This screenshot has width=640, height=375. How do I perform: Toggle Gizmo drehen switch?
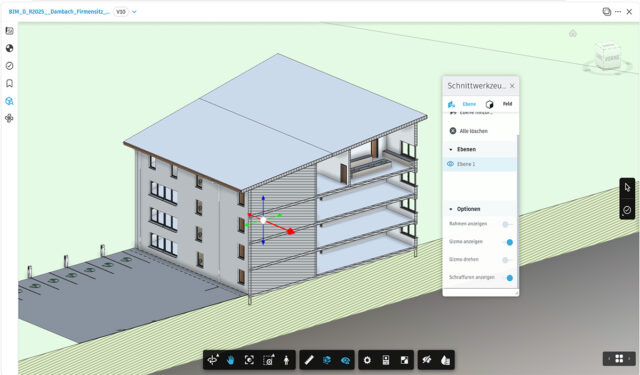coord(507,260)
